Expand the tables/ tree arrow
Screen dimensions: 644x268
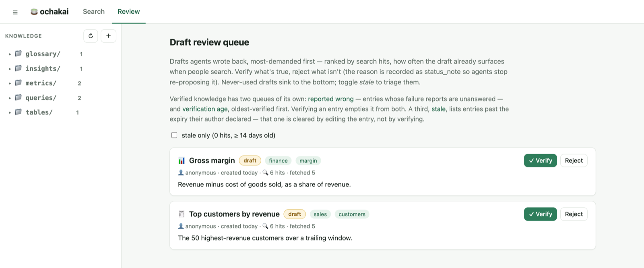tap(10, 113)
